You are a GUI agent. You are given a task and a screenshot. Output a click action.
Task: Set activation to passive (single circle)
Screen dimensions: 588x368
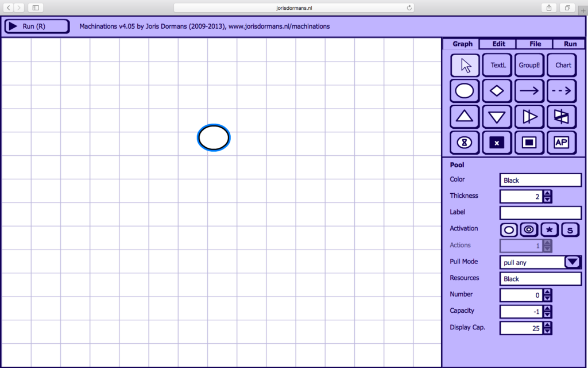(509, 230)
